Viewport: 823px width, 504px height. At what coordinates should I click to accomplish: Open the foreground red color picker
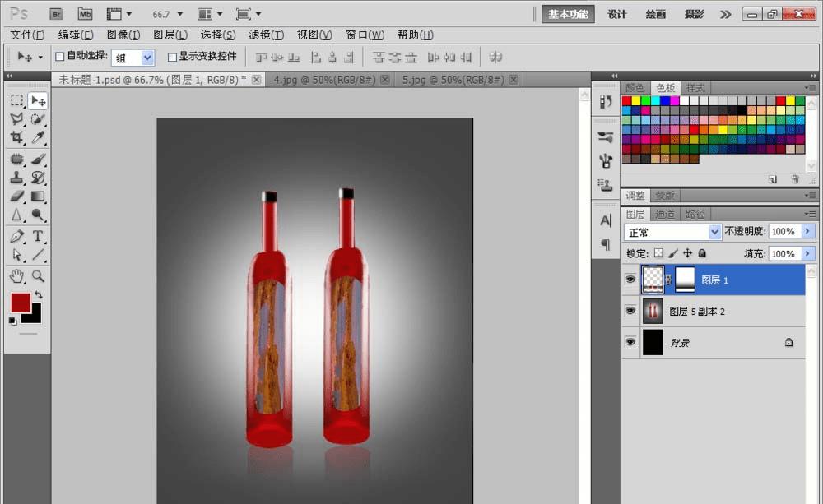(x=21, y=303)
